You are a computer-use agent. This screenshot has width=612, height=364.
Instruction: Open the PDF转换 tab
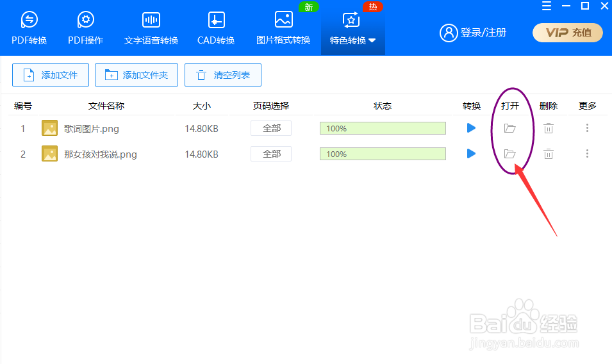point(29,28)
